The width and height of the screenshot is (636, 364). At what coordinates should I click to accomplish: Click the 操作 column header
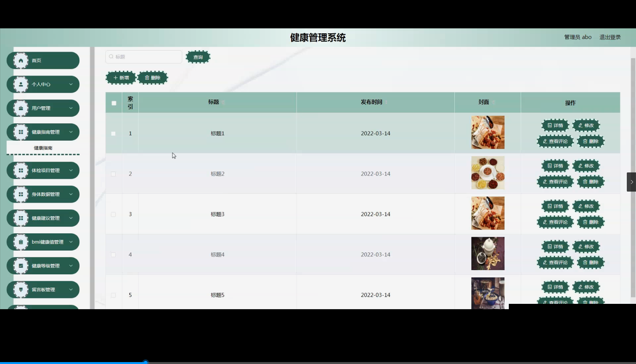[x=570, y=103]
